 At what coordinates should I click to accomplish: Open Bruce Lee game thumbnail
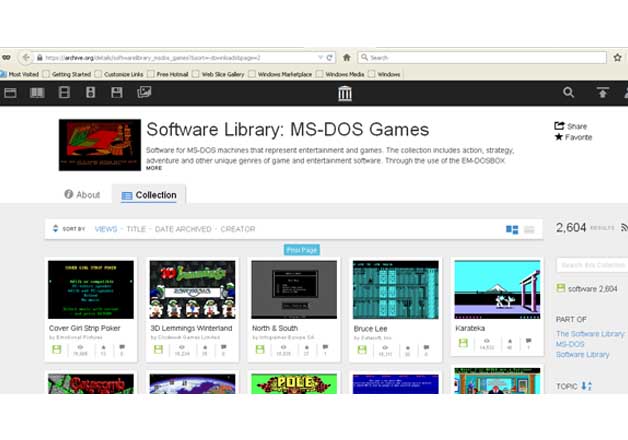[x=396, y=289]
